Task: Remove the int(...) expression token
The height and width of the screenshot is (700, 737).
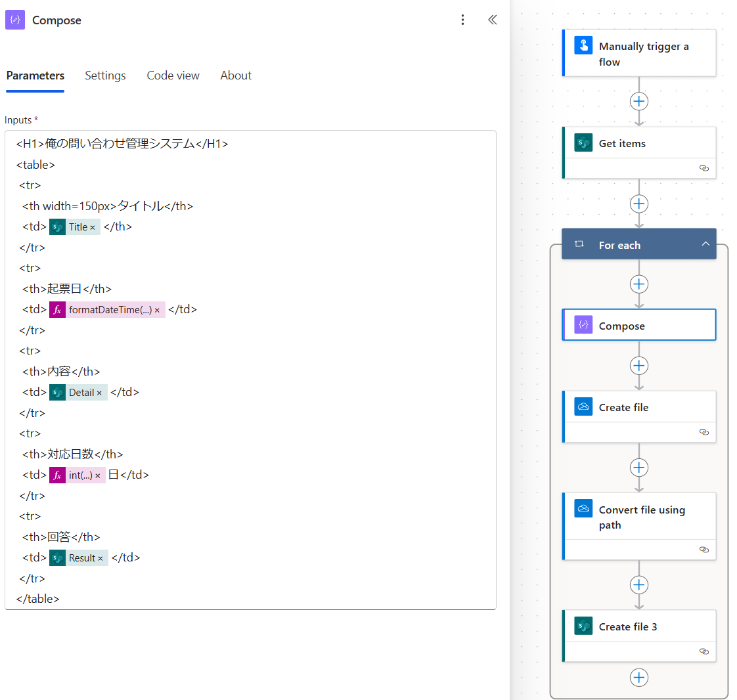Action: (x=98, y=476)
